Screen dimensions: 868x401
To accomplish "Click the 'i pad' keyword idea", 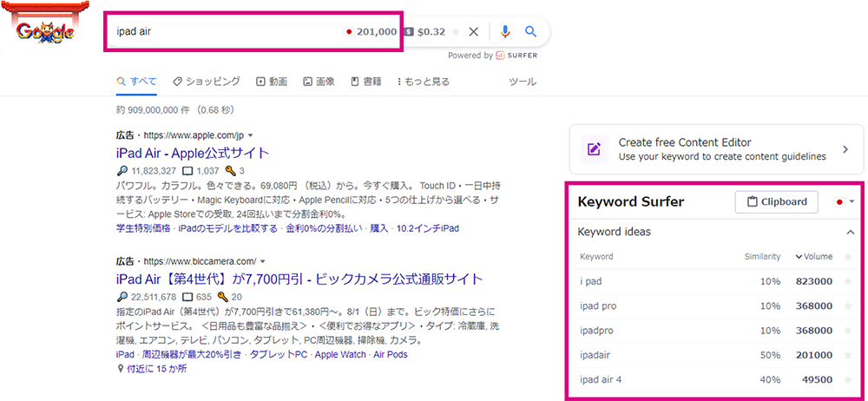I will [590, 281].
